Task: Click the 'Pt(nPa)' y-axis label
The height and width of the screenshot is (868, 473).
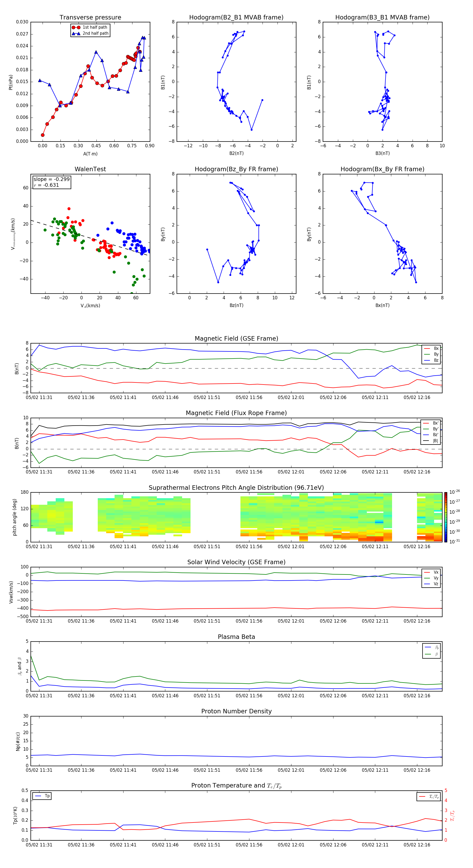Action: (11, 82)
